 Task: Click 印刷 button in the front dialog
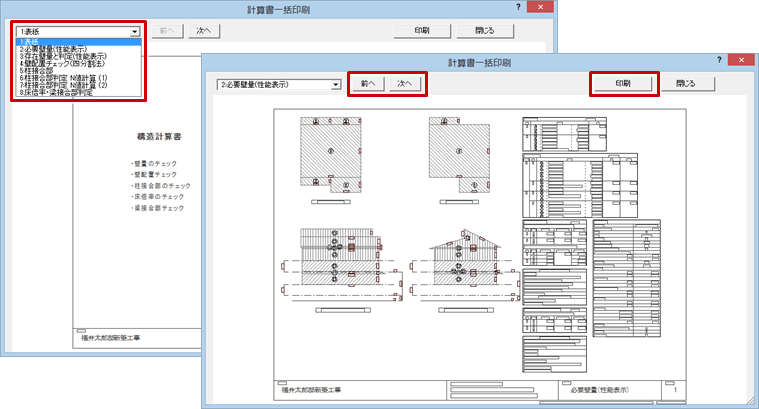[x=623, y=85]
